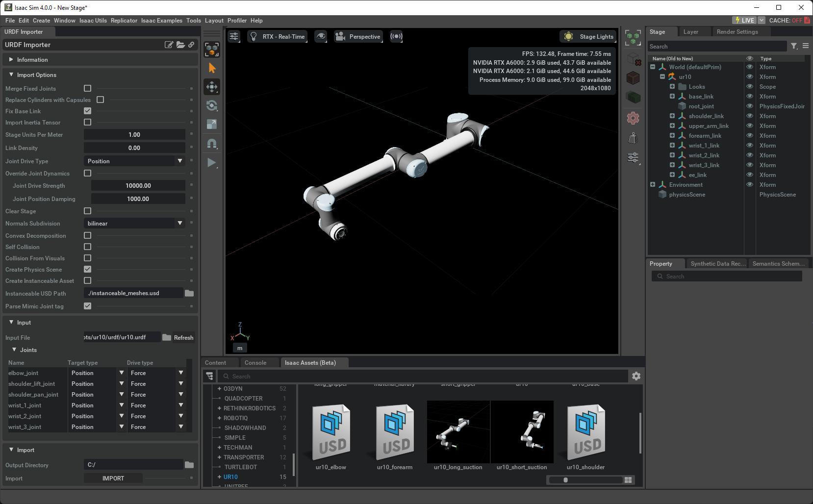The image size is (813, 504).
Task: Enable Override Joint Dynamics checkbox
Action: [x=88, y=173]
